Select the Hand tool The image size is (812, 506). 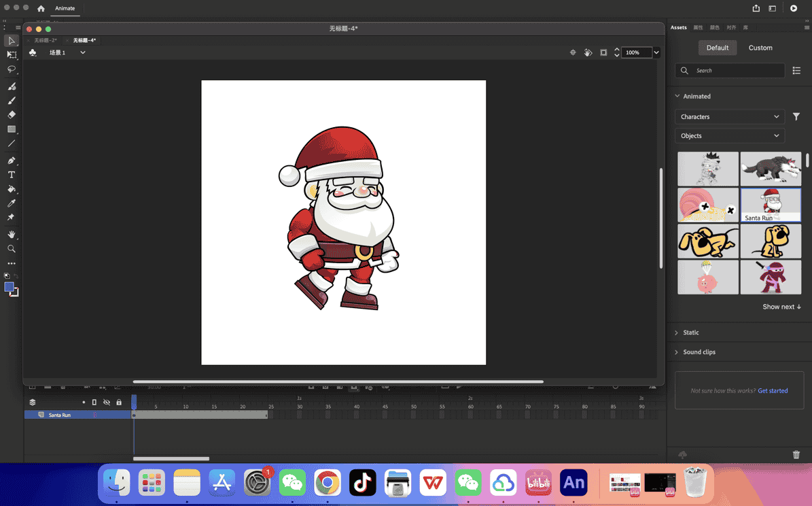point(12,235)
